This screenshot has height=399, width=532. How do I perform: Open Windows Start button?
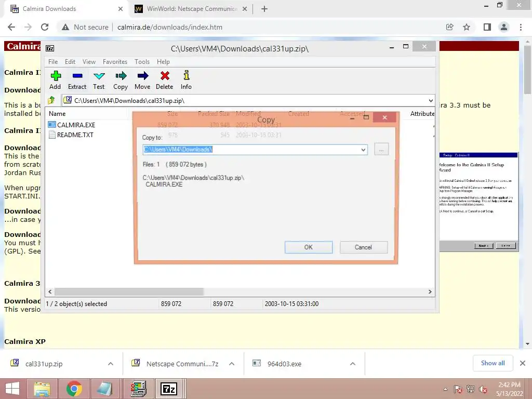[12, 389]
